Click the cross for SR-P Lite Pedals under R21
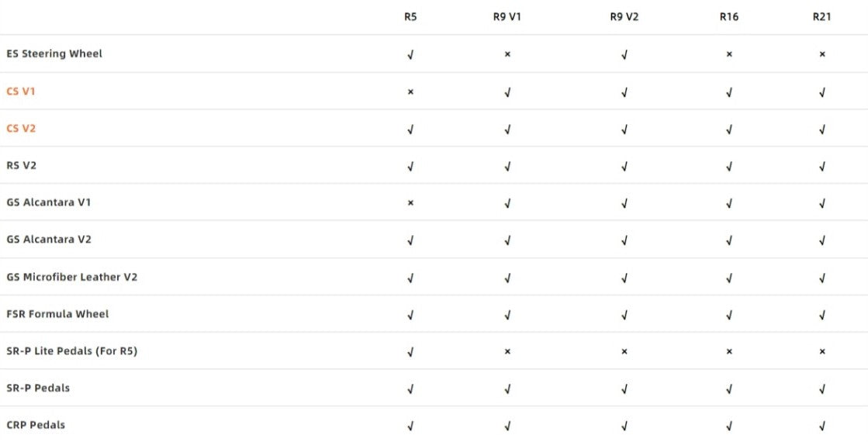Screen dimensions: 868x442 (x=821, y=351)
